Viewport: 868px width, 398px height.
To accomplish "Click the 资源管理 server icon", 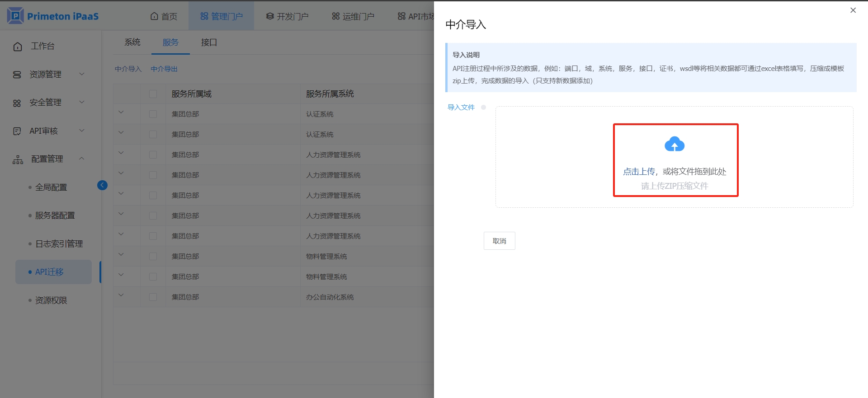I will pos(17,75).
